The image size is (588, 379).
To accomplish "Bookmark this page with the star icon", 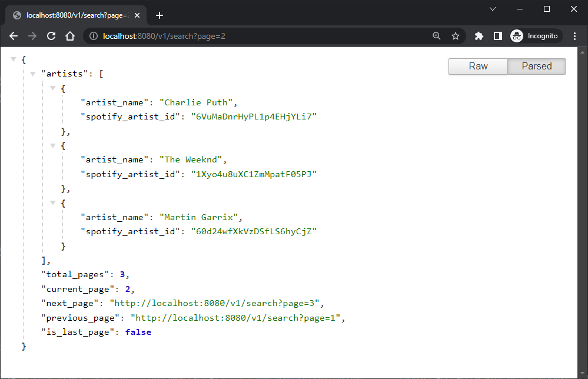I will click(456, 35).
